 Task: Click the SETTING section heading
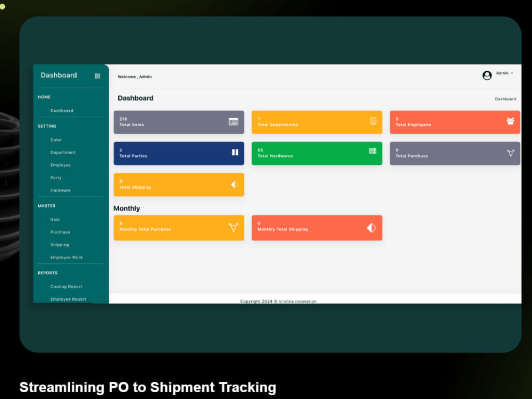(47, 126)
